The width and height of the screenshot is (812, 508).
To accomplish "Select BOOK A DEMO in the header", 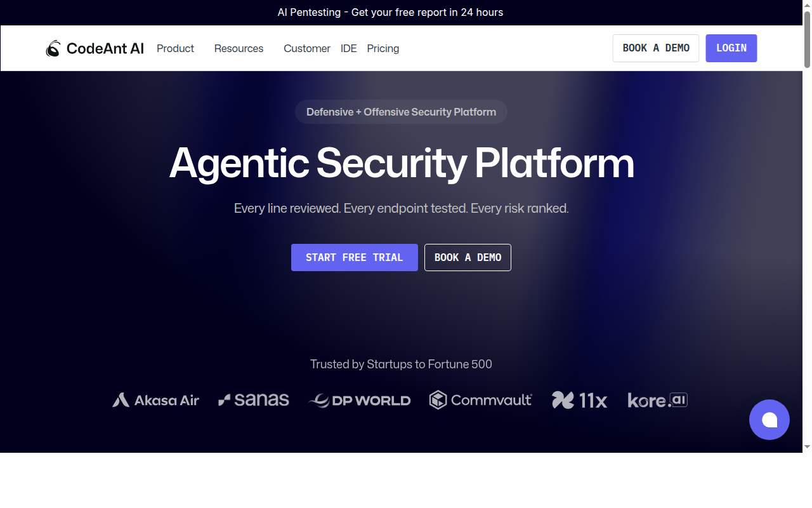I will (x=655, y=48).
